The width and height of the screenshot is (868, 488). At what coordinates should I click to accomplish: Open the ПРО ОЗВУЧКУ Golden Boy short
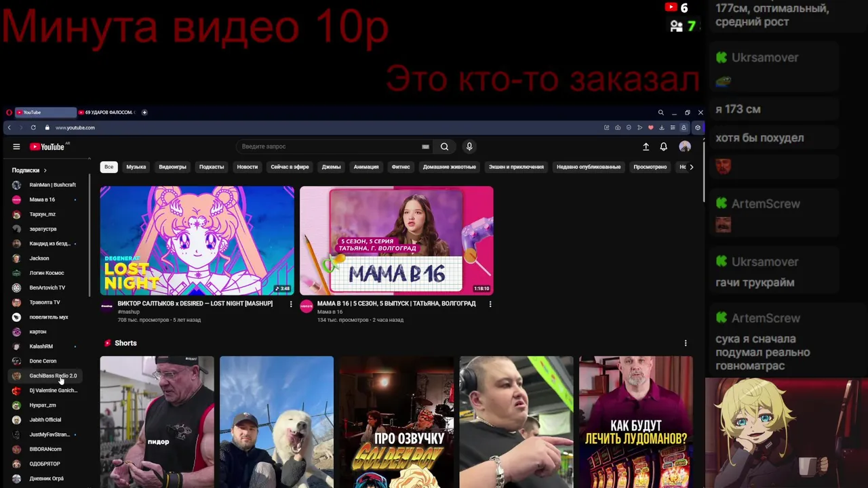pyautogui.click(x=397, y=422)
